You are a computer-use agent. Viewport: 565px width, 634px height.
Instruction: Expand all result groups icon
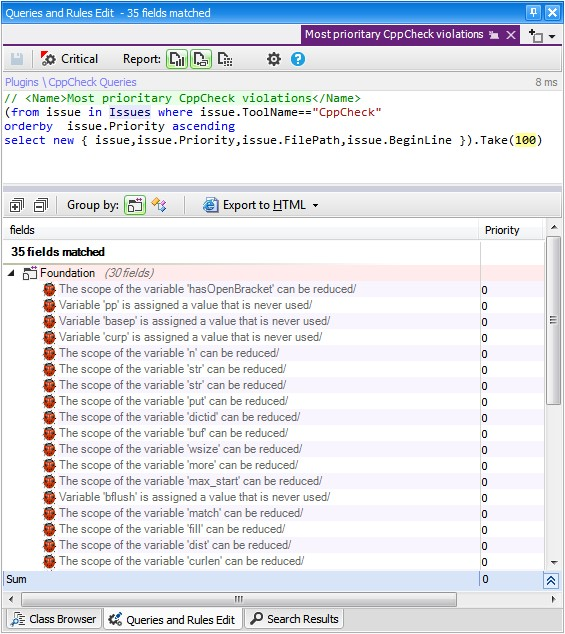click(x=17, y=205)
